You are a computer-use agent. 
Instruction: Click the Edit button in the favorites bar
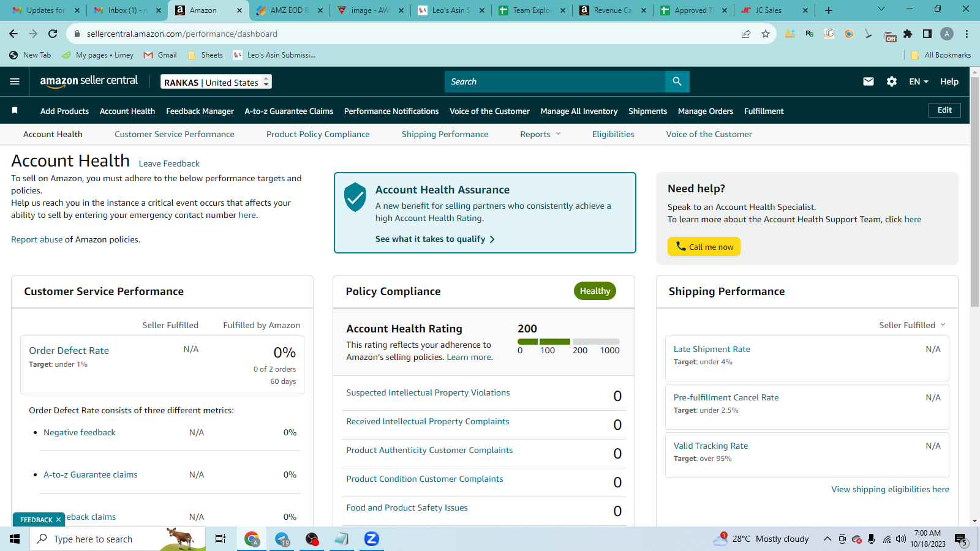[x=944, y=110]
